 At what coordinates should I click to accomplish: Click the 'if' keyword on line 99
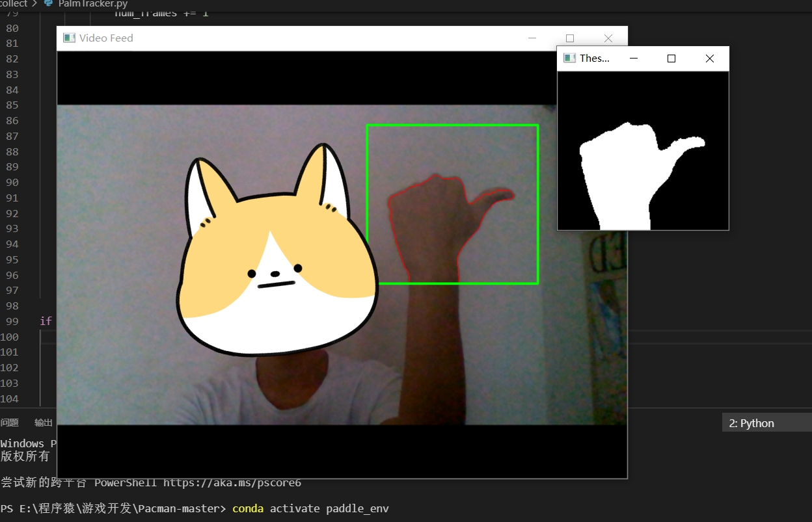(46, 321)
